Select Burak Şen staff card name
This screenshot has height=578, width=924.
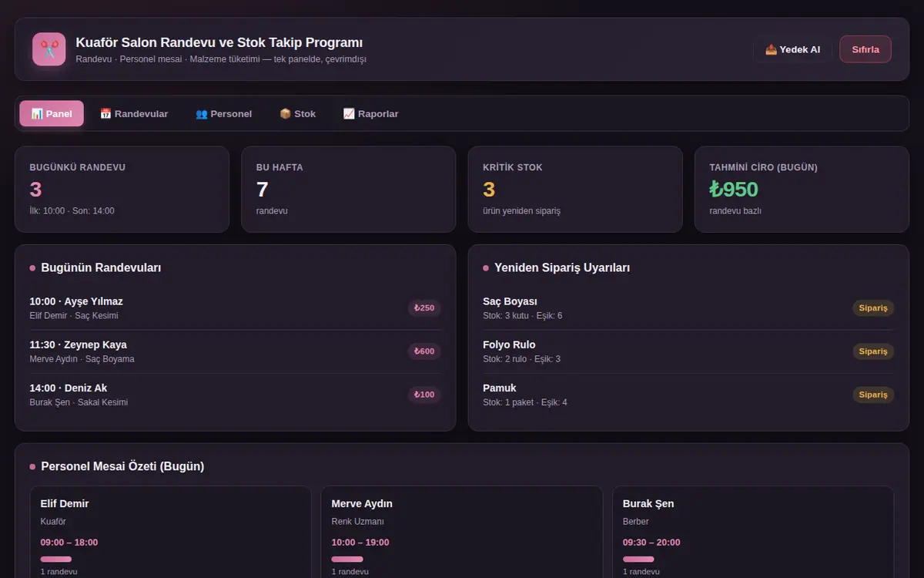tap(648, 504)
